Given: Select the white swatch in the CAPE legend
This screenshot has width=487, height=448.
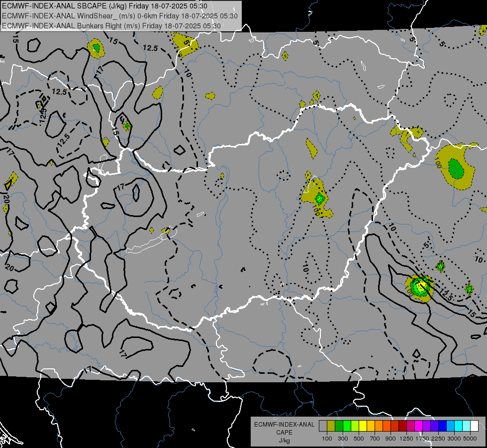Looking at the screenshot, I should (x=475, y=426).
